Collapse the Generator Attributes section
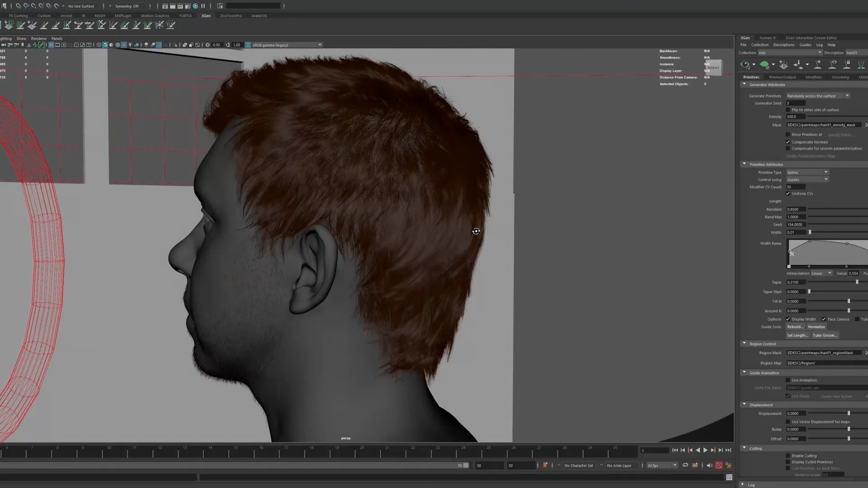This screenshot has height=488, width=868. pos(744,84)
